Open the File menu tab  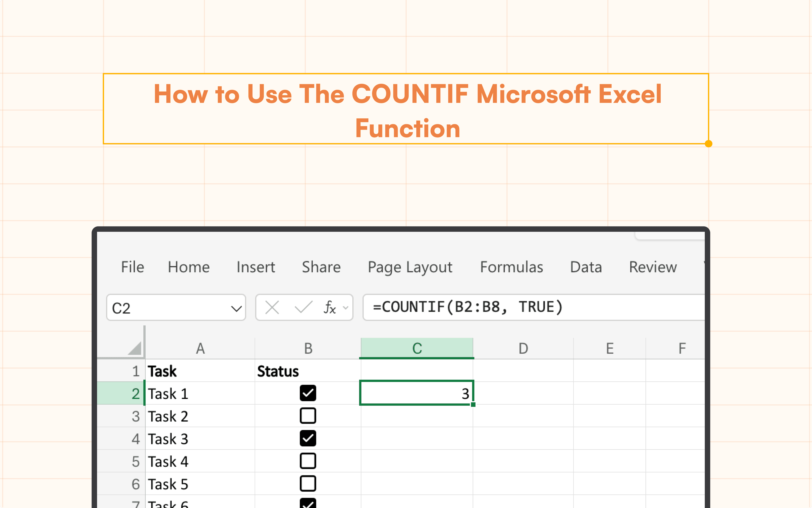click(133, 267)
